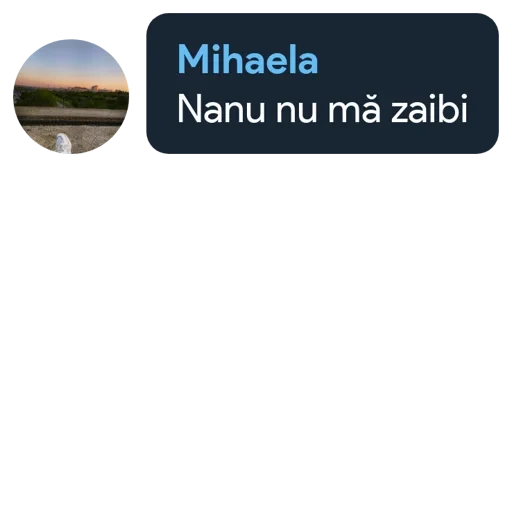Click empty white area below message
512x512 pixels.
point(256,333)
